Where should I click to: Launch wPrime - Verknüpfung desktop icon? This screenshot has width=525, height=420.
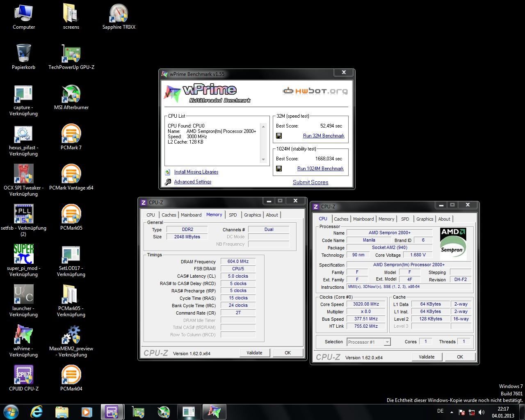point(24,341)
